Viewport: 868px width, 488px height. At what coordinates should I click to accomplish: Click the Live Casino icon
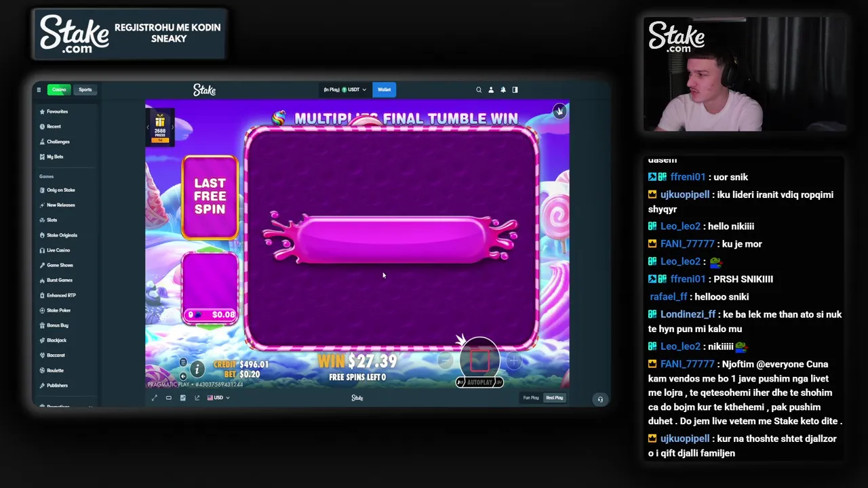coord(42,250)
